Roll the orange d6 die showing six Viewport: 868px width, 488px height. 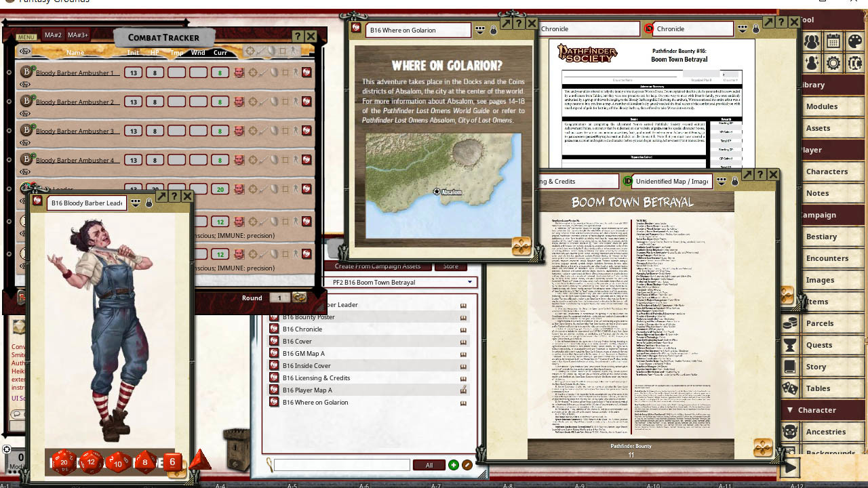pyautogui.click(x=172, y=462)
